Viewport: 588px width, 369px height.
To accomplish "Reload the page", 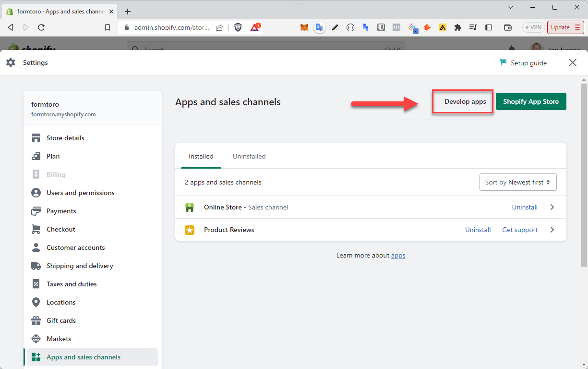I will pyautogui.click(x=41, y=27).
